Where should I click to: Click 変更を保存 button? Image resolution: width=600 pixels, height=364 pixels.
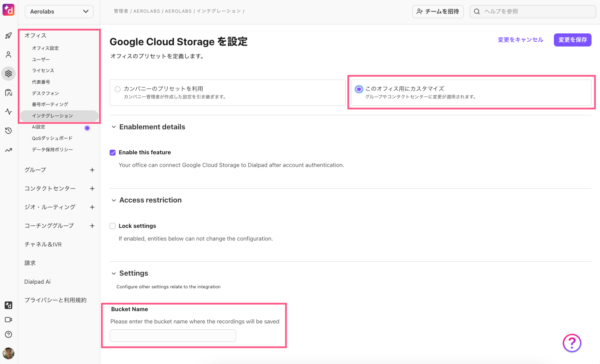tap(572, 40)
